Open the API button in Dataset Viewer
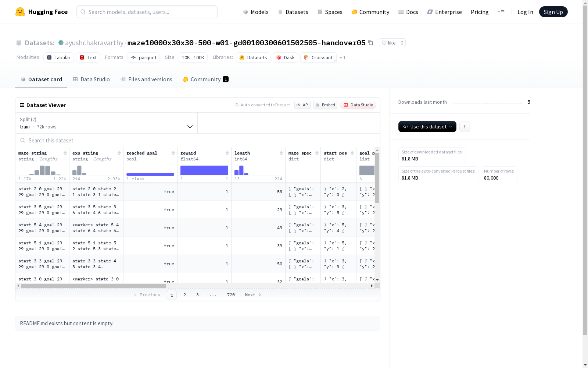 coord(302,105)
